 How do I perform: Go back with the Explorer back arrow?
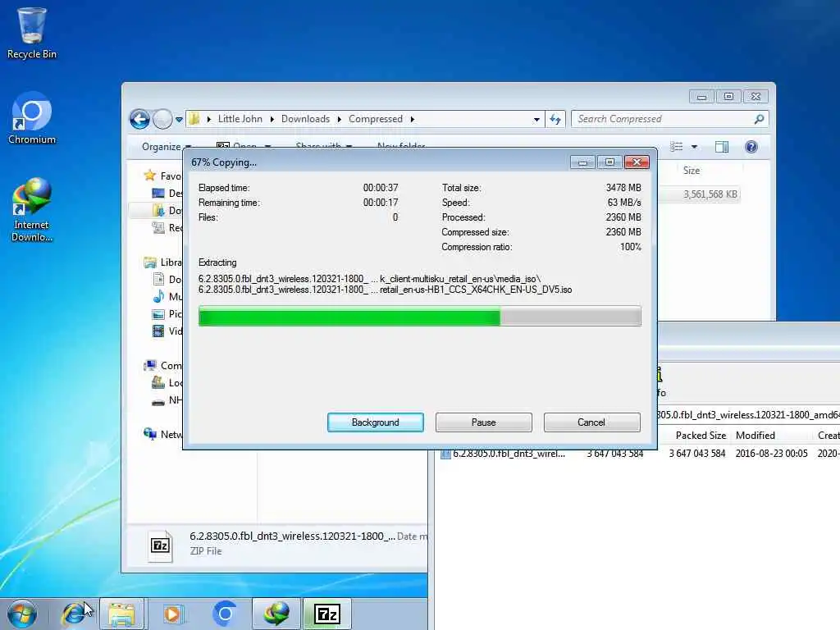click(139, 119)
